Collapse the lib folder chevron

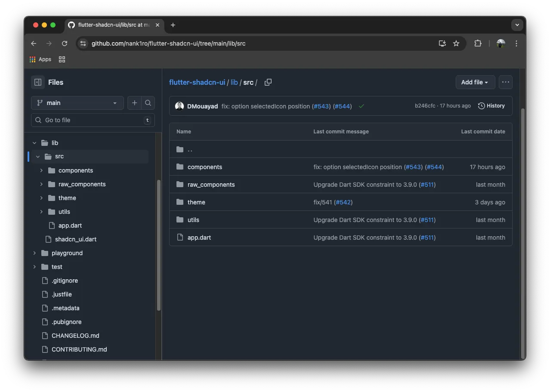(34, 143)
